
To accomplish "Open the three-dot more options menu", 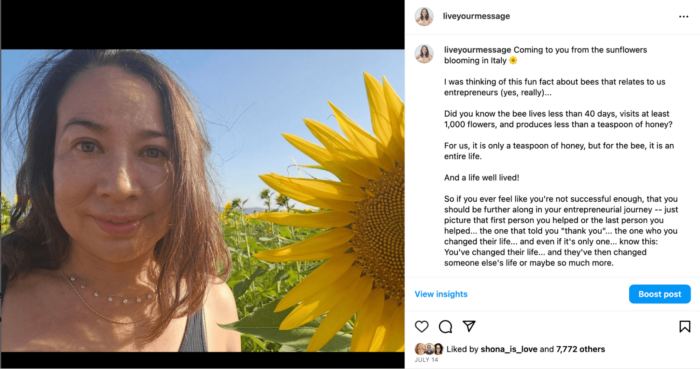I will coord(683,17).
